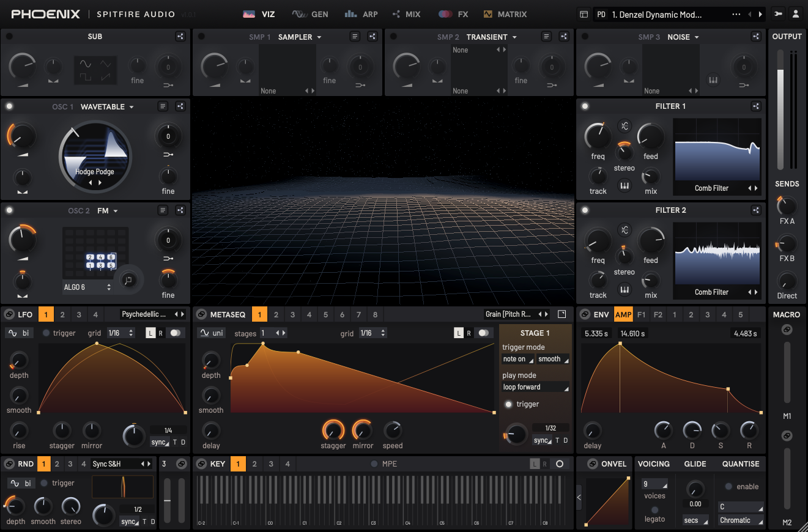
Task: Click Filter 2 shuffle link icon
Action: [x=624, y=230]
